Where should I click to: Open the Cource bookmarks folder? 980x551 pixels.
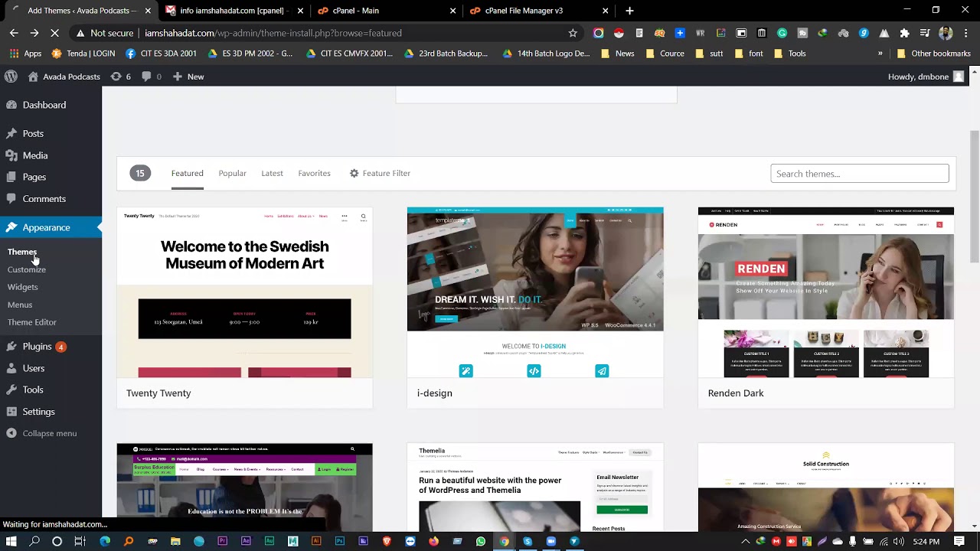[x=665, y=54]
